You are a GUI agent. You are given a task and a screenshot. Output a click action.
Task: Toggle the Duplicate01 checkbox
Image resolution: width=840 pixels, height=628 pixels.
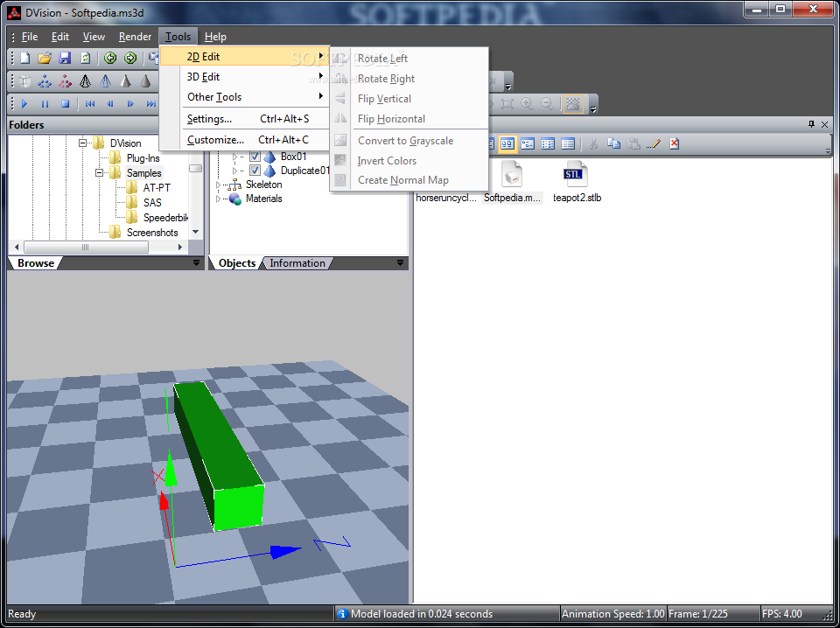255,171
